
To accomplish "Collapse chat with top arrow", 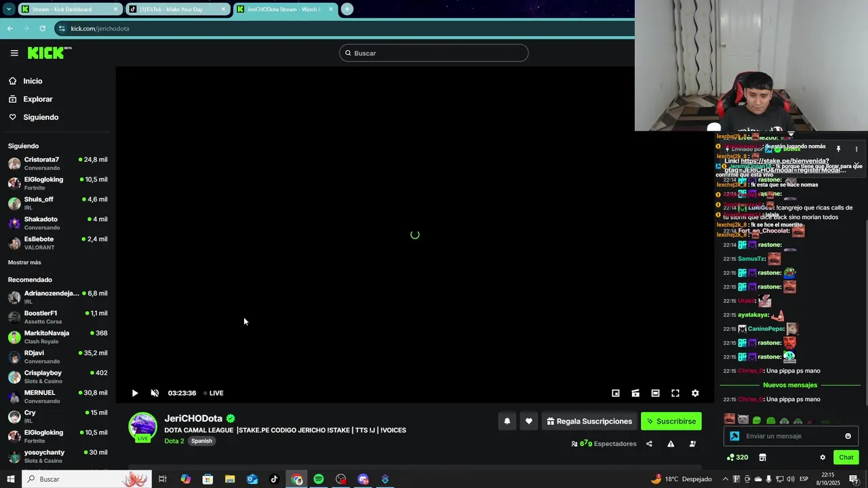I will point(791,134).
